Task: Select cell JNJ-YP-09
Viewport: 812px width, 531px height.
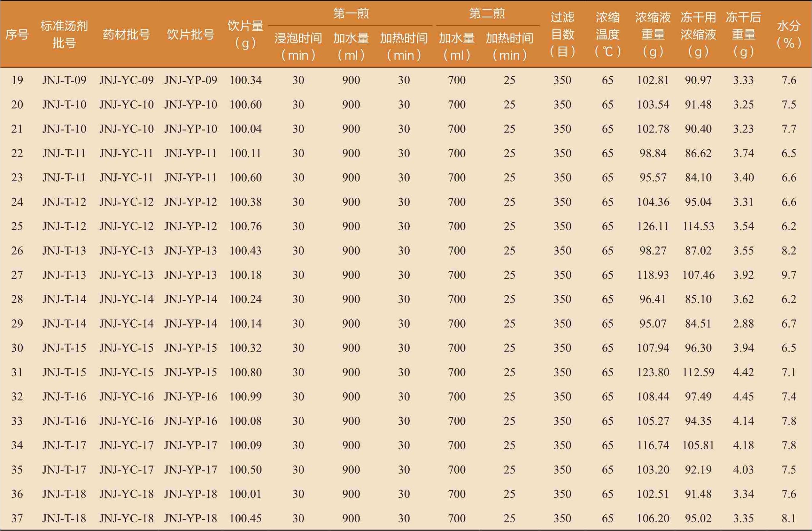Action: [x=190, y=80]
